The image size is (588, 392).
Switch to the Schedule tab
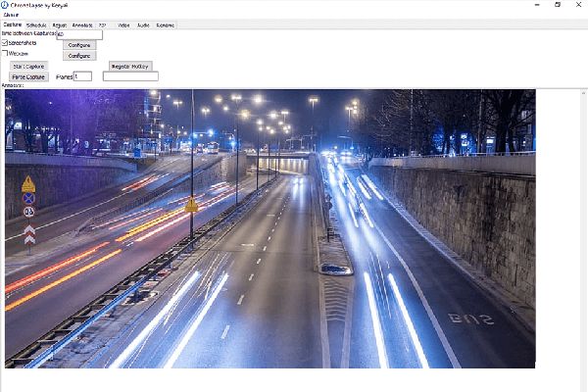(x=36, y=25)
